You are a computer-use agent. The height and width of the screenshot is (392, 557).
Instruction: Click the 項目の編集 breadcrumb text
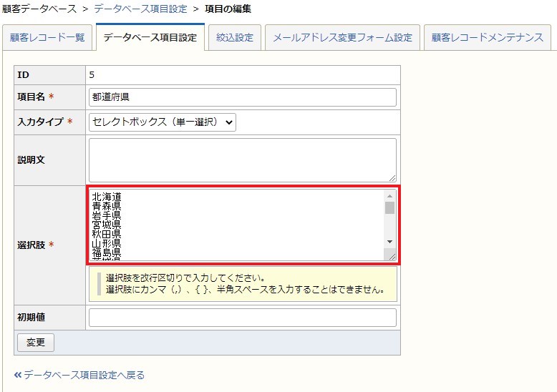click(228, 9)
